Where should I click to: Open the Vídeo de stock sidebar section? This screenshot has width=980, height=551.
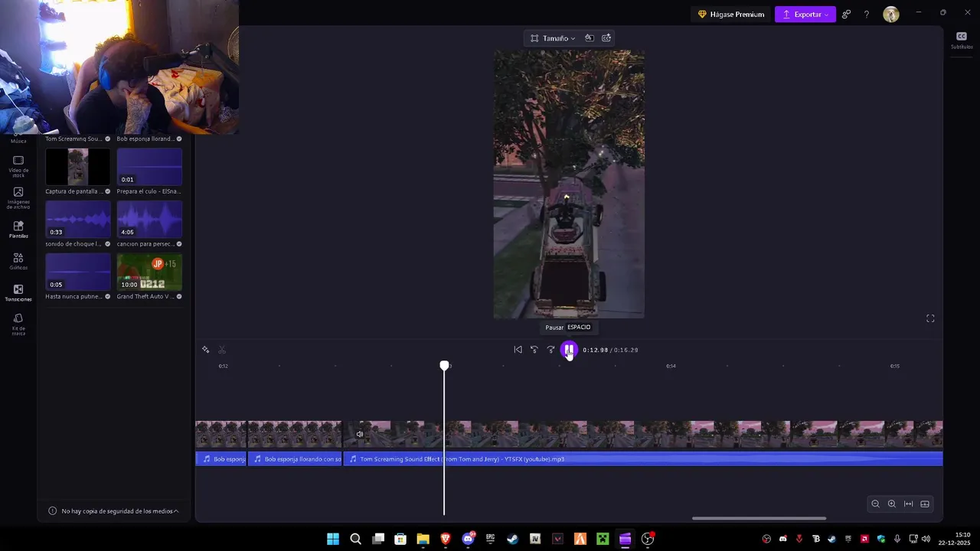[x=18, y=166]
